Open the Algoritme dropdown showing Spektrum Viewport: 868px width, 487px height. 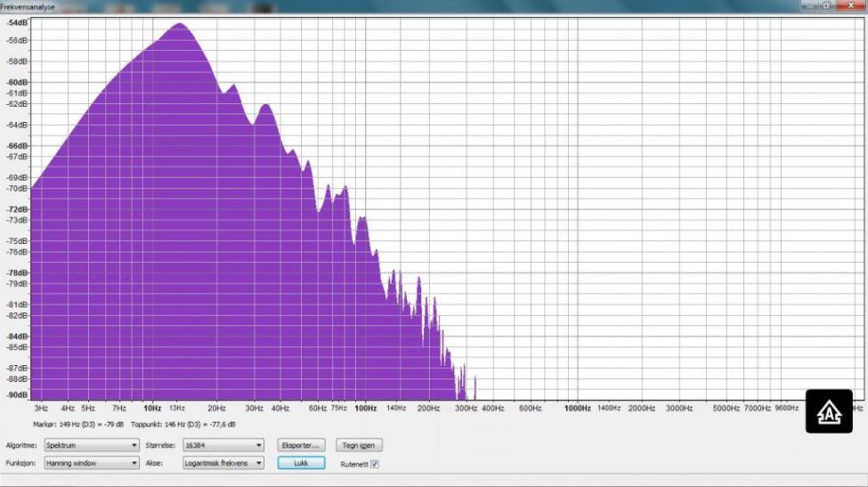coord(92,445)
